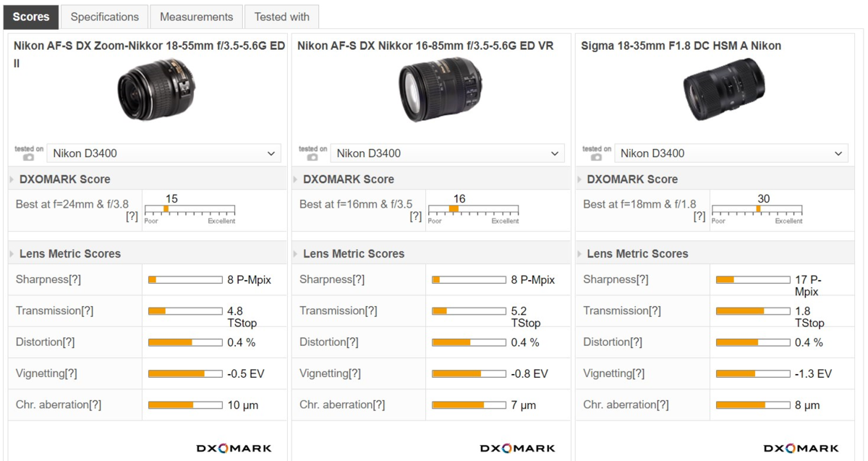868x461 pixels.
Task: Open score help [?] for f=18mm & f/1.8
Action: [699, 216]
